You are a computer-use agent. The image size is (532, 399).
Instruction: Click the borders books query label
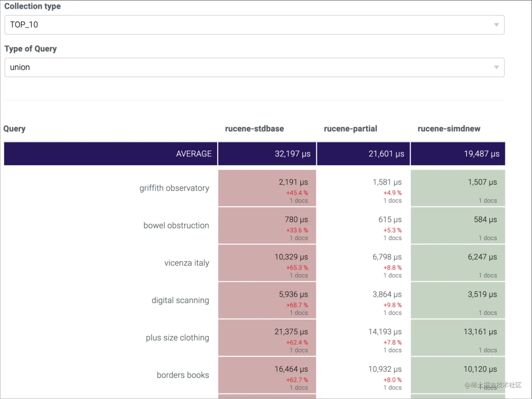pos(183,375)
